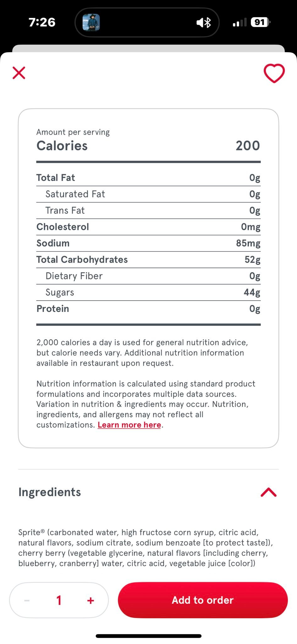Tap the heart favorite icon
This screenshot has height=644, width=297.
[274, 73]
